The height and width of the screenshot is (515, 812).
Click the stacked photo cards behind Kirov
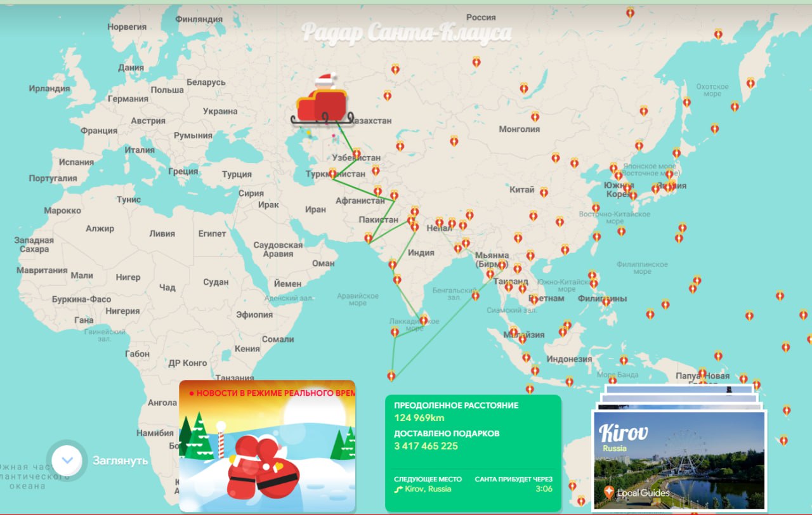[x=679, y=393]
